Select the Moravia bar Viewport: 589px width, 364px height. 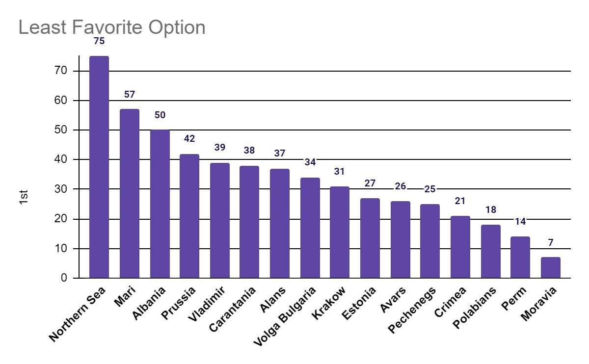[x=551, y=267]
